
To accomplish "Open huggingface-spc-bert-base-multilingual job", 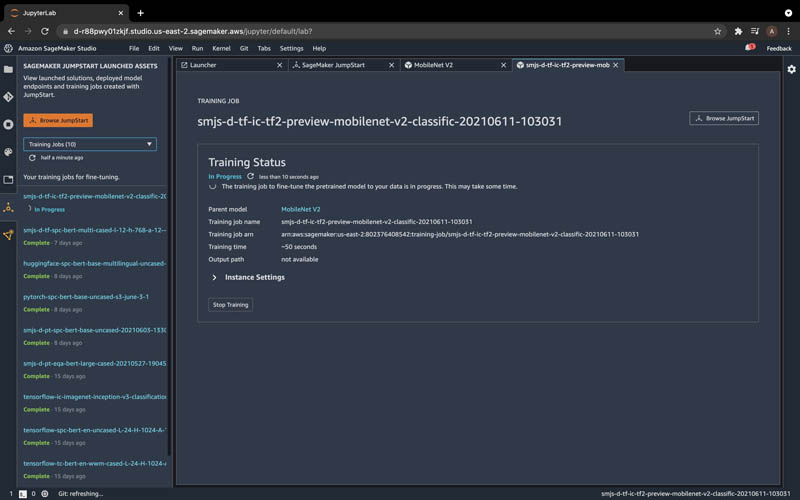I will point(94,263).
